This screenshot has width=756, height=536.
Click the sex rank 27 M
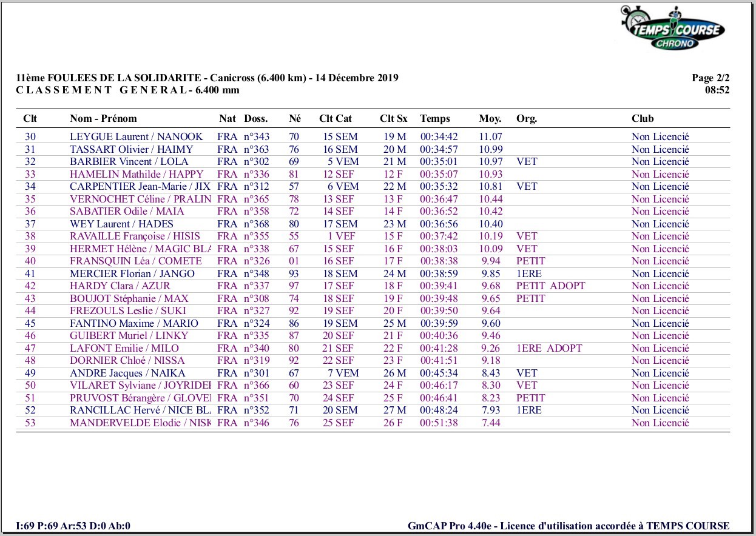point(395,410)
